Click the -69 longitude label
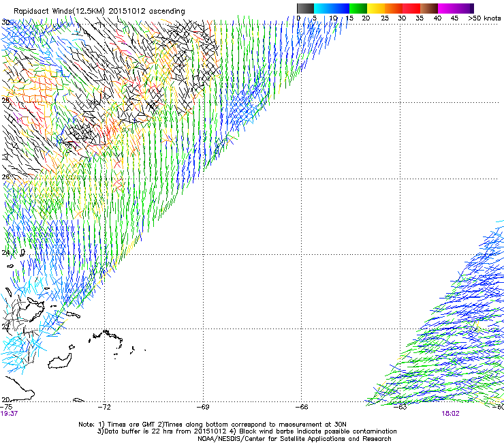Image resolution: width=504 pixels, height=443 pixels. pyautogui.click(x=203, y=407)
